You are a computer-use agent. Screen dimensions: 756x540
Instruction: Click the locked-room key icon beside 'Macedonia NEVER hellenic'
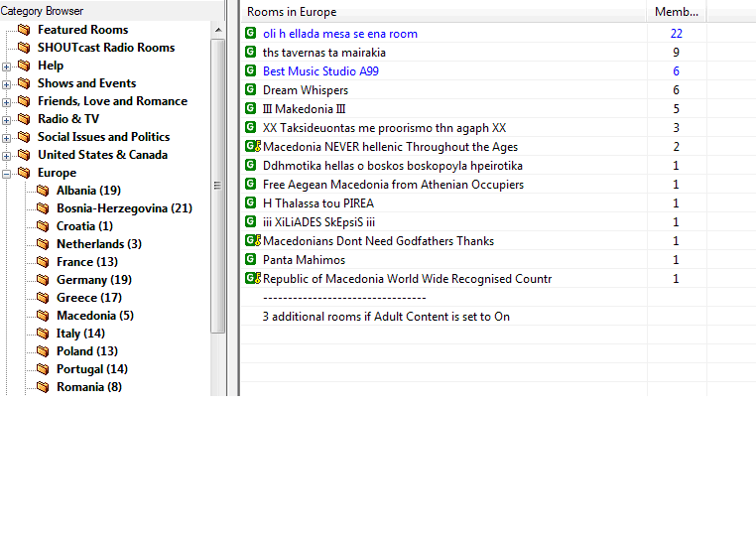(258, 146)
